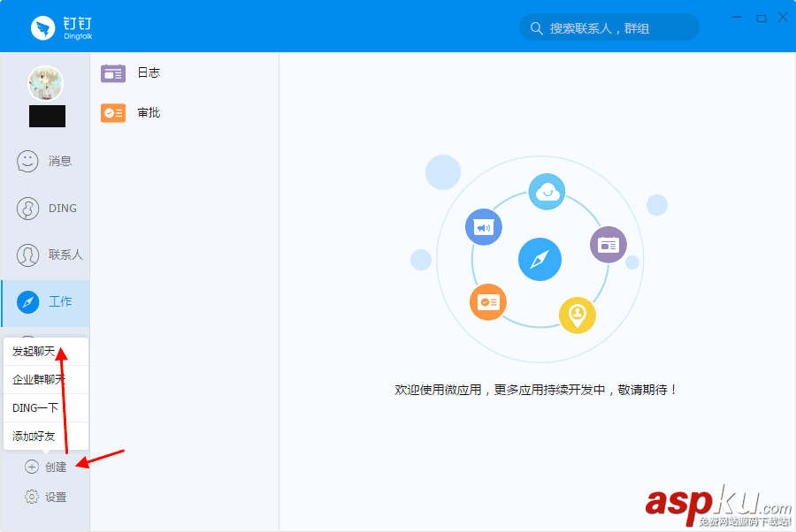Viewport: 796px width, 532px height.
Task: Click the 消息 label in sidebar
Action: point(60,161)
